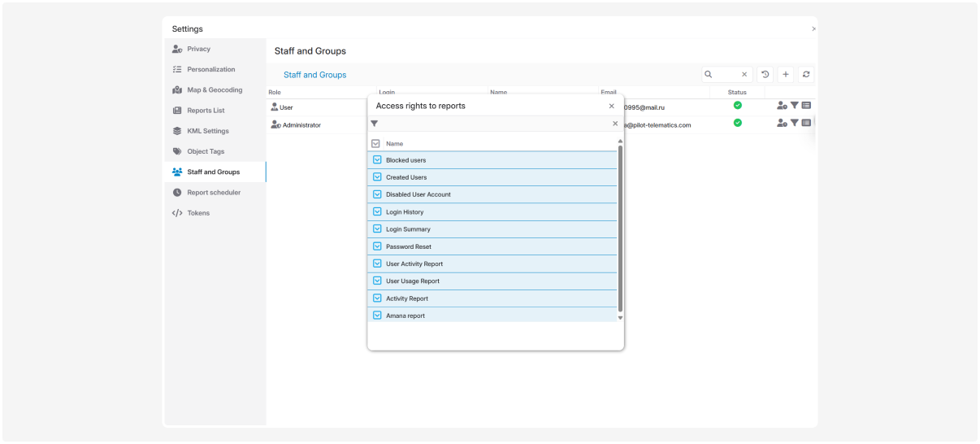This screenshot has width=980, height=444.
Task: Click the history icon in Staff toolbar
Action: point(765,75)
